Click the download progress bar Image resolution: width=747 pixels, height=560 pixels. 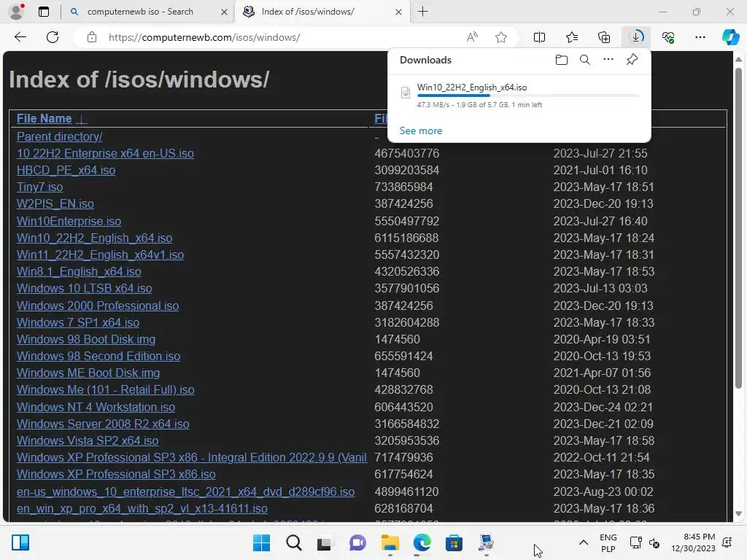[x=528, y=96]
